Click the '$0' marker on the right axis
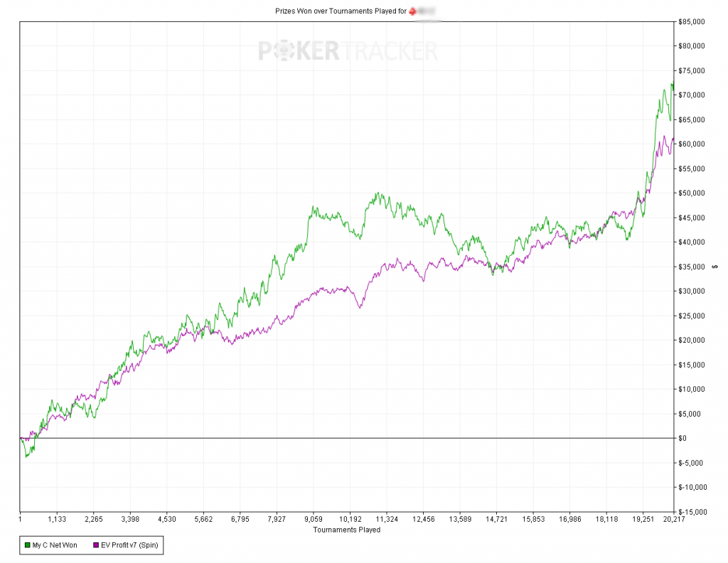 (683, 439)
